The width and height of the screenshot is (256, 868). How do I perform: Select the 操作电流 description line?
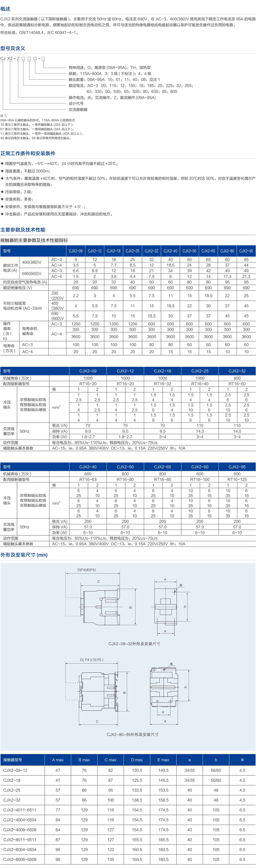click(112, 97)
